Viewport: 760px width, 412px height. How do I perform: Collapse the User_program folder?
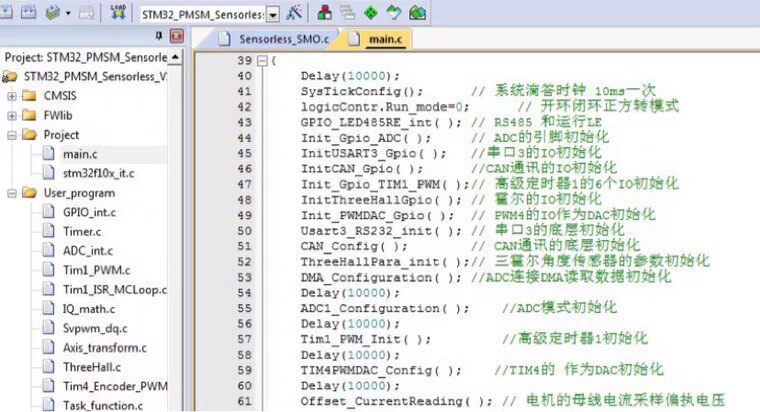tap(12, 193)
